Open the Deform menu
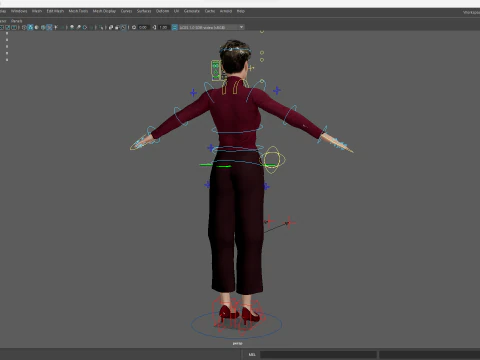Viewport: 480px width, 360px height. click(x=163, y=11)
